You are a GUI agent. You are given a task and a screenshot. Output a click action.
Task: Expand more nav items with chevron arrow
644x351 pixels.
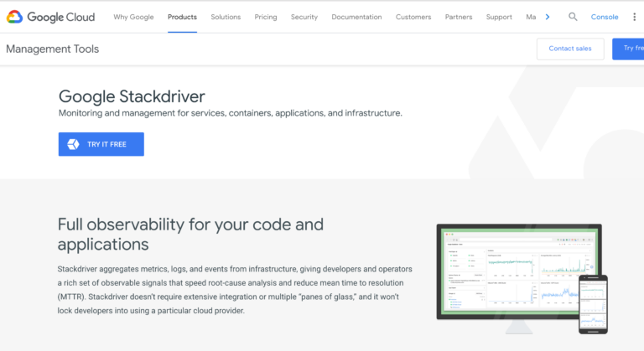[x=548, y=17]
